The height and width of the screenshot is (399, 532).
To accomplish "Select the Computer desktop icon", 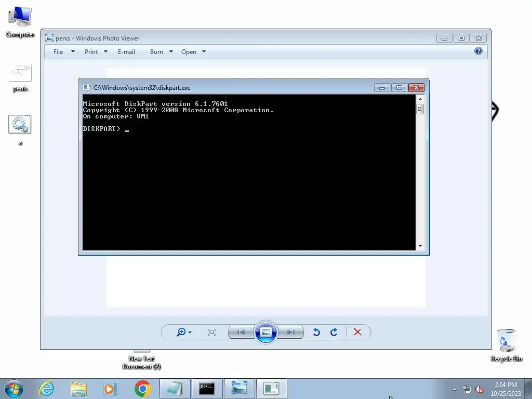I will pos(20,22).
